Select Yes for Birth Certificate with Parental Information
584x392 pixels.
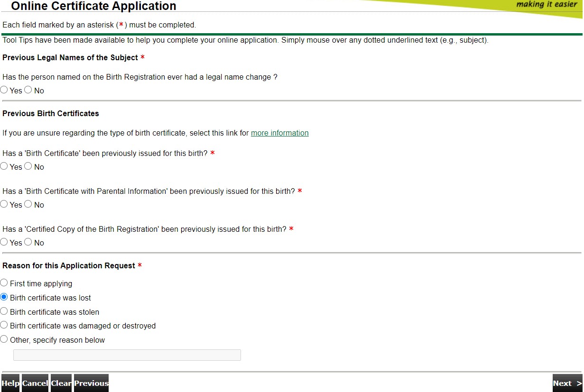click(x=4, y=204)
